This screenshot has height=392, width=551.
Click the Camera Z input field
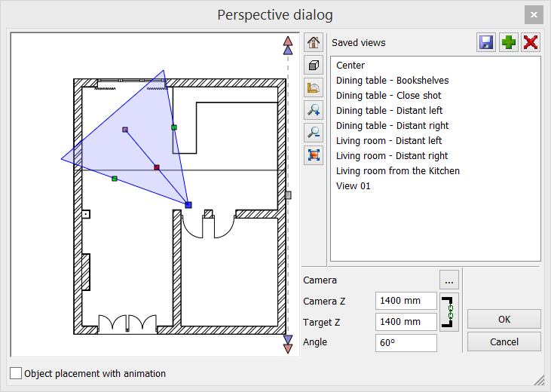(406, 301)
